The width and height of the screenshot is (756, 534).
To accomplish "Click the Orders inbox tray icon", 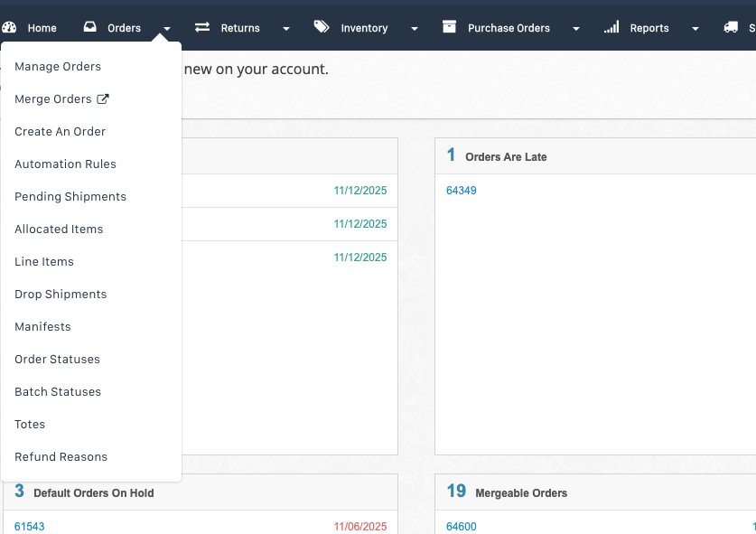I will coord(90,28).
